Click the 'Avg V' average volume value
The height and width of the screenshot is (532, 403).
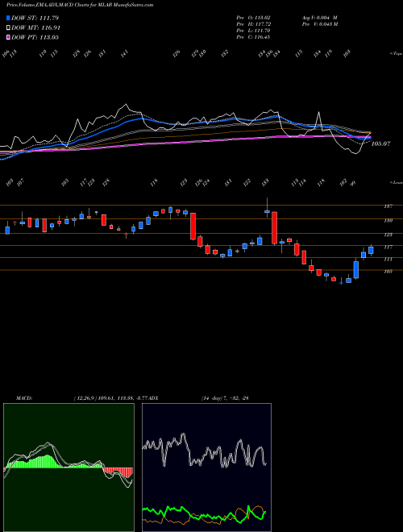(319, 18)
